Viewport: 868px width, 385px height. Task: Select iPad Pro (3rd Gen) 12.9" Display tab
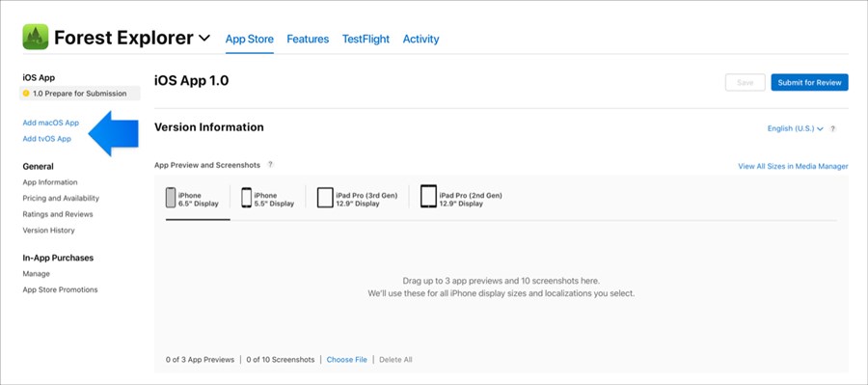(x=357, y=199)
